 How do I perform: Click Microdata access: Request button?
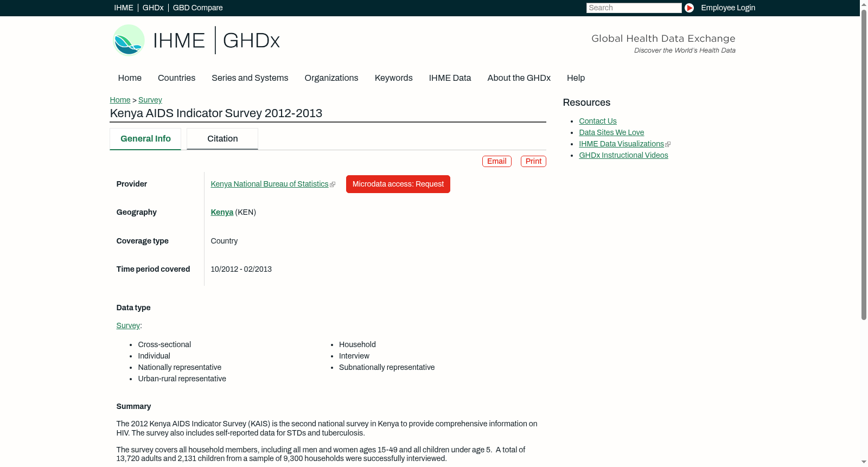[x=398, y=184]
